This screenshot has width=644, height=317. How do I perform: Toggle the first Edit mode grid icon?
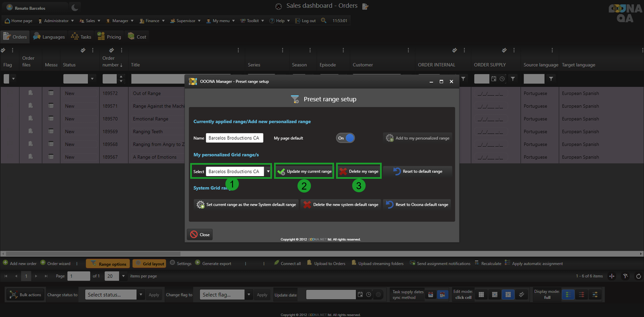481,295
